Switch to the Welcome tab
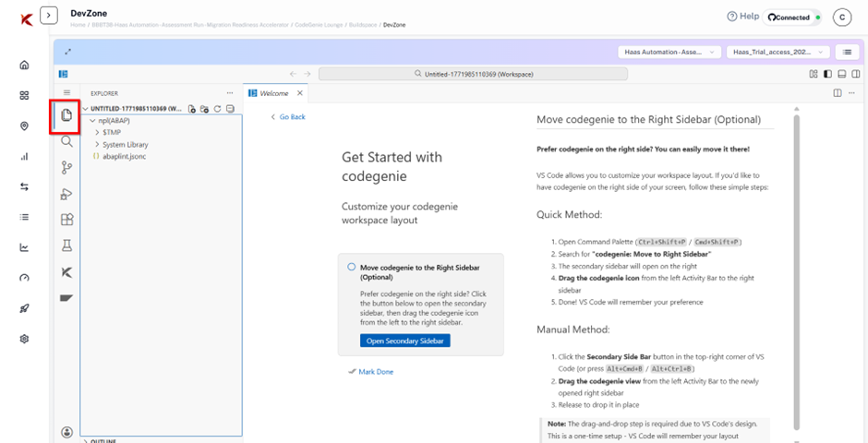 click(274, 93)
